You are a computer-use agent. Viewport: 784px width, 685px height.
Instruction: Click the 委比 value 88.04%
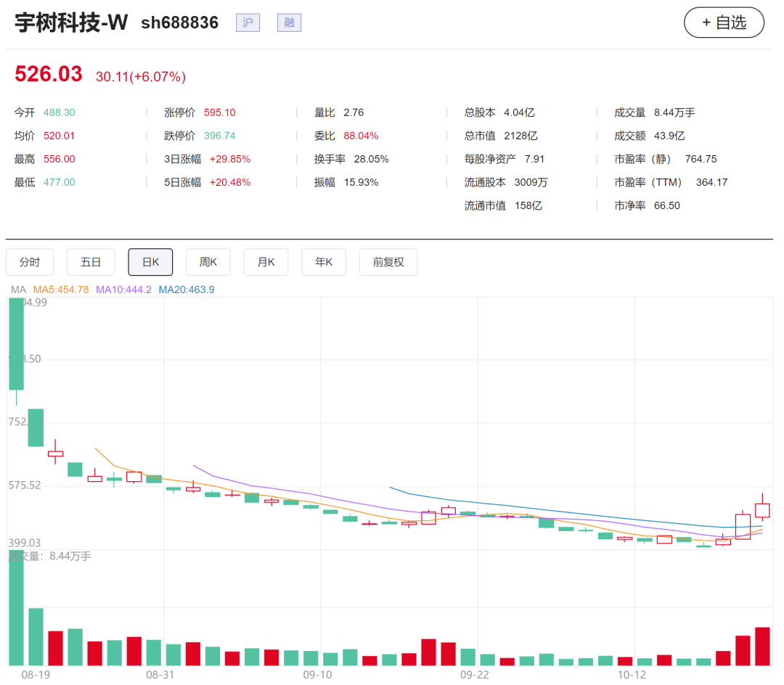(361, 136)
